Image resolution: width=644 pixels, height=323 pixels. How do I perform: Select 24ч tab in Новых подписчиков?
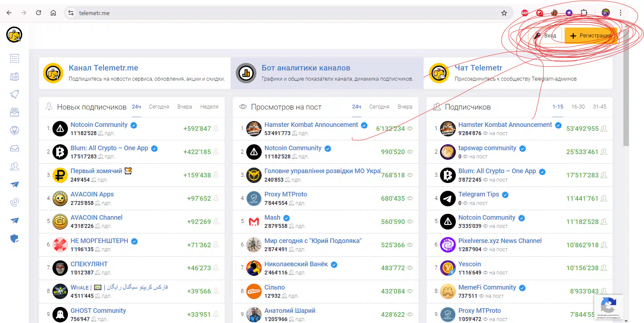click(136, 107)
